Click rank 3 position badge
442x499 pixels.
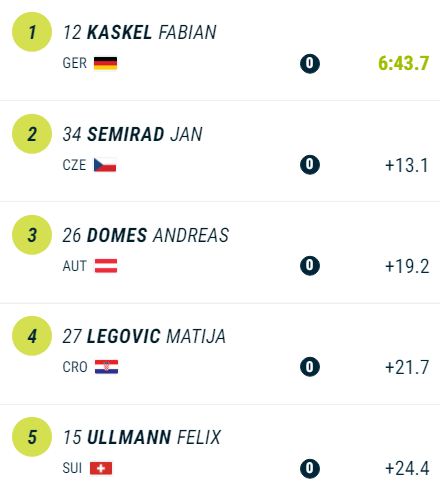click(x=32, y=235)
